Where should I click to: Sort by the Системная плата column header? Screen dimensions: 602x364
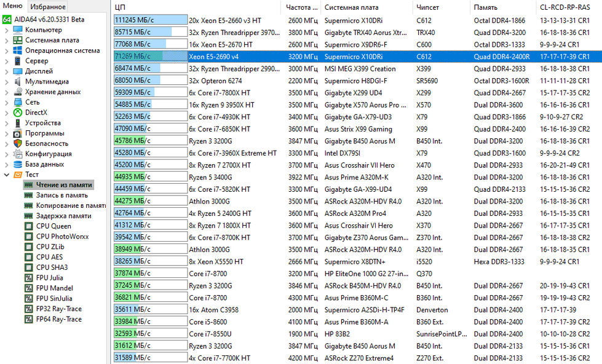click(366, 7)
